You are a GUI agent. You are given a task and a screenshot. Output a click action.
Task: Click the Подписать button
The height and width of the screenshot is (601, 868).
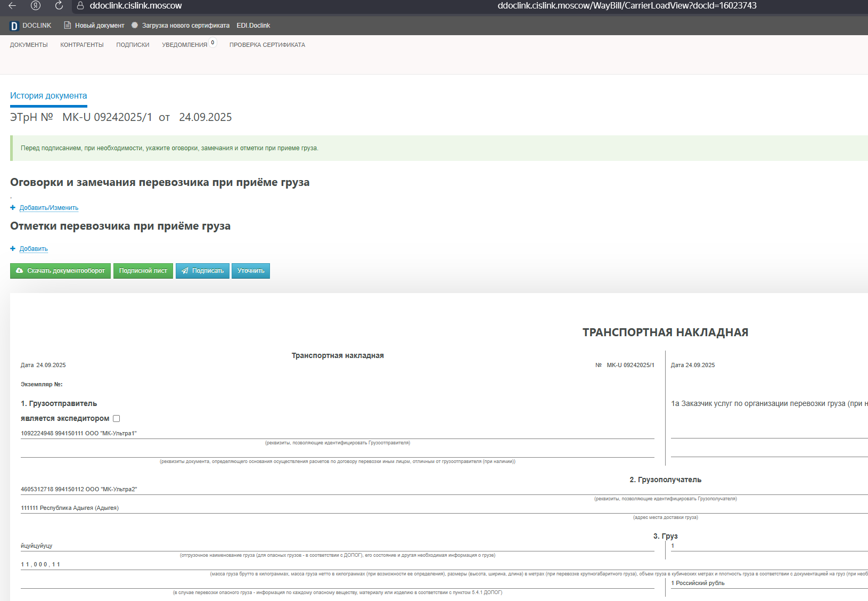click(202, 271)
